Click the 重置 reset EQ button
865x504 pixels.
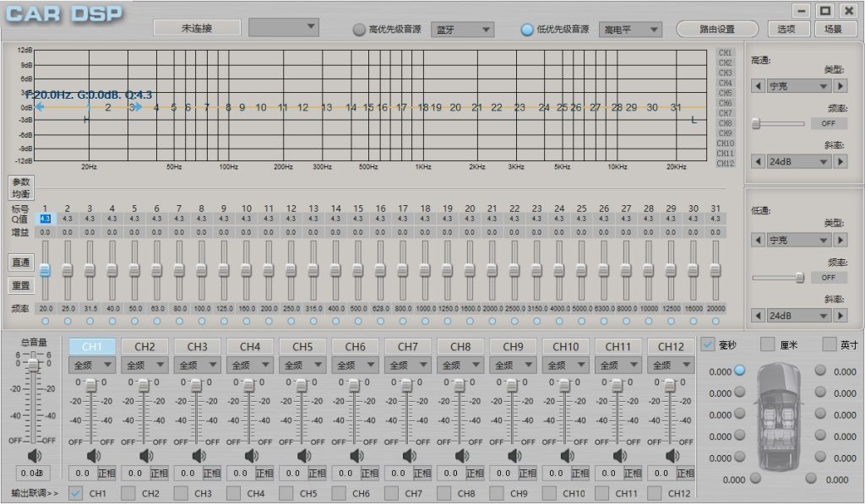[x=21, y=285]
